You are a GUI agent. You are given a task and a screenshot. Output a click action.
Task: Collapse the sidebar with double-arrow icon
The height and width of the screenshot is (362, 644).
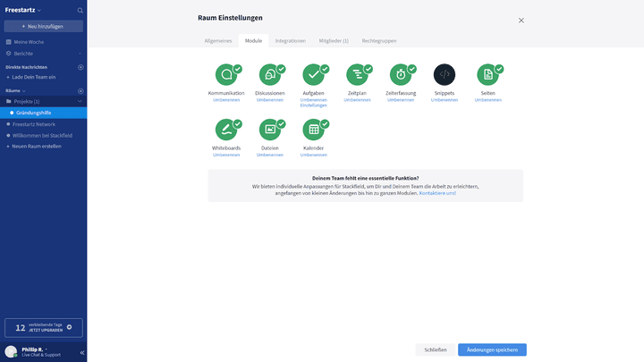[81, 352]
